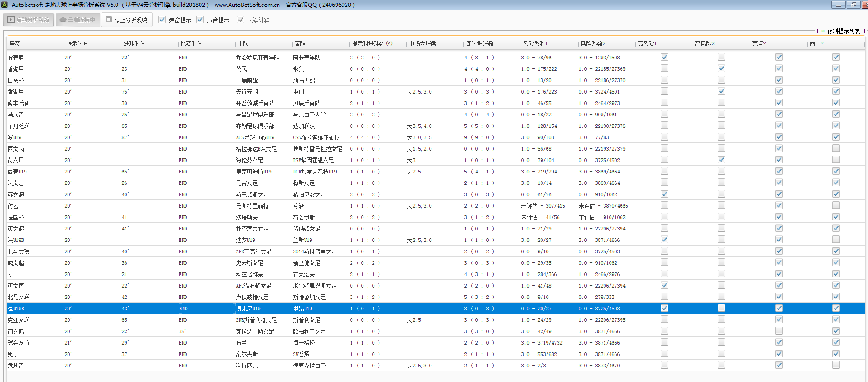Click the Autobetsoft app icon in title bar
Screen dimensions: 868x382
5,5
